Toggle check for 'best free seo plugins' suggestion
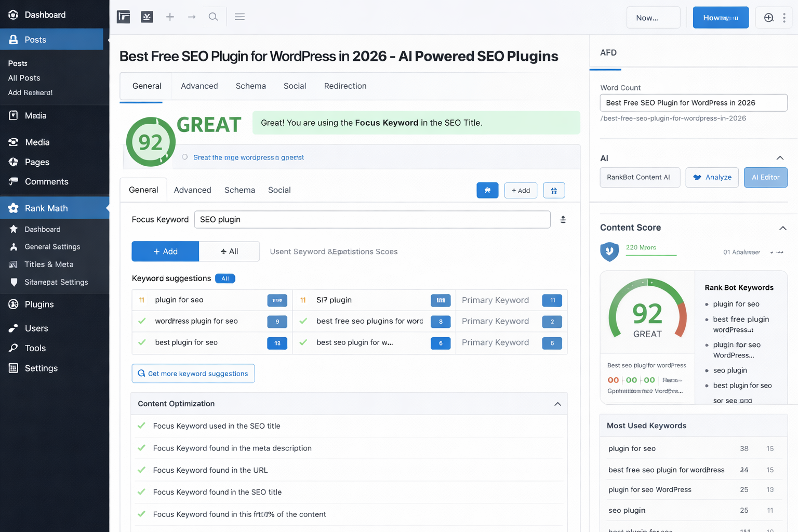Viewport: 798px width, 532px height. pyautogui.click(x=303, y=321)
